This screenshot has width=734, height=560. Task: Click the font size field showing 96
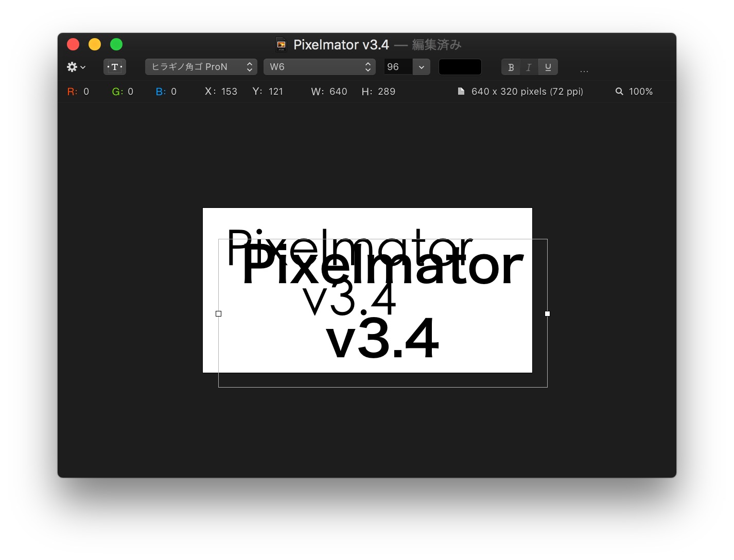(x=398, y=67)
